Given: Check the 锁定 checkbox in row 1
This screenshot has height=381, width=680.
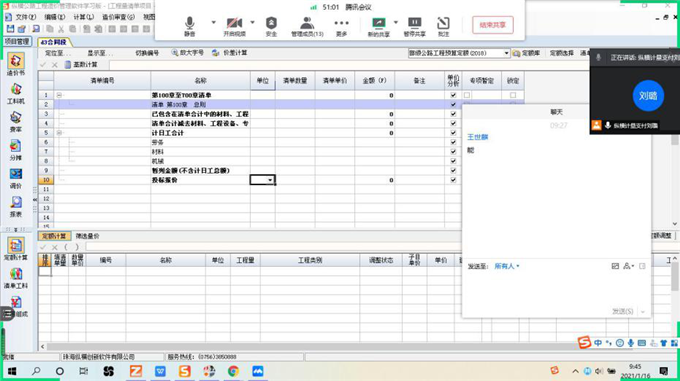Looking at the screenshot, I should [x=513, y=95].
